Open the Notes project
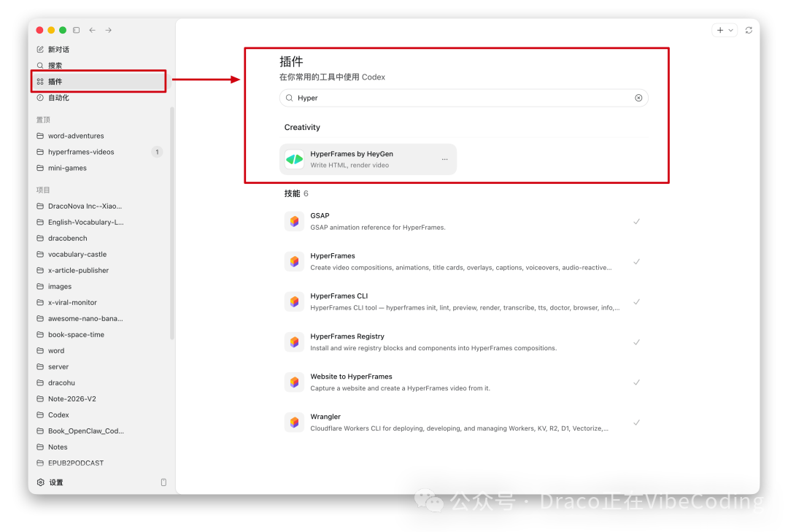788x532 pixels. [x=100, y=447]
